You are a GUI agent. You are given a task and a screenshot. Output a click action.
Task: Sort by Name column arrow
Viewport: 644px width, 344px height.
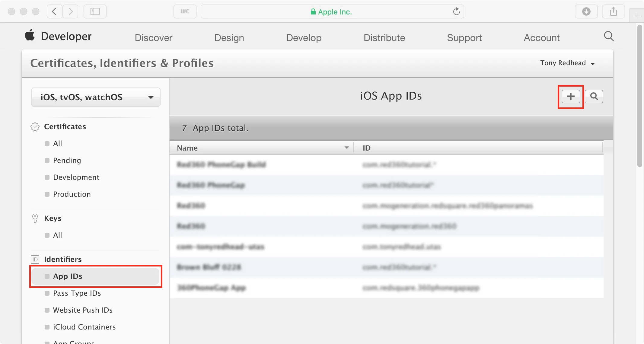(346, 148)
